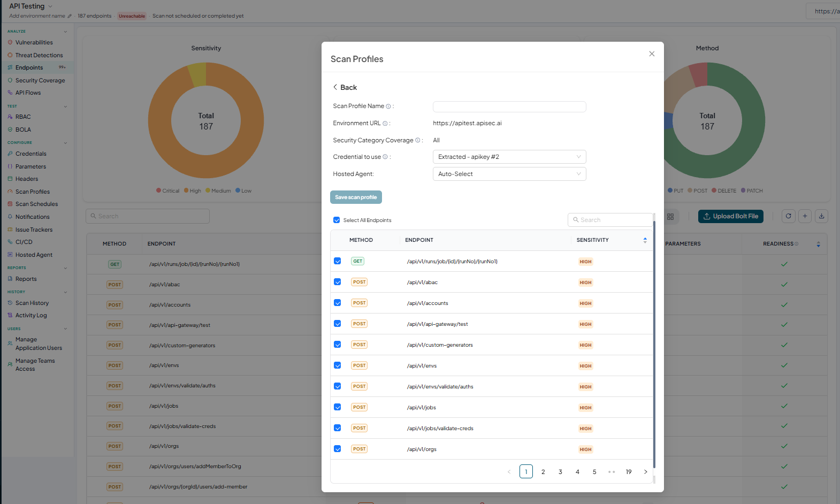Go to page 3 of endpoints
The height and width of the screenshot is (504, 840).
coord(560,472)
